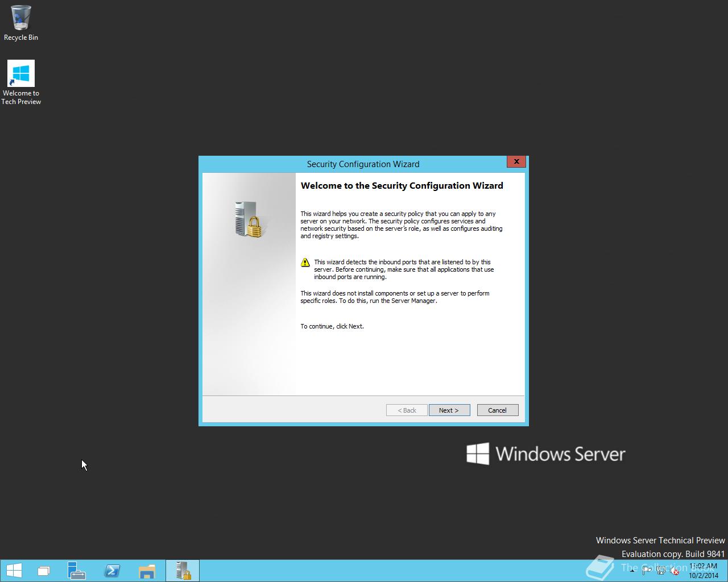
Task: Click the 'To continue, click Next.' text
Action: pos(332,326)
